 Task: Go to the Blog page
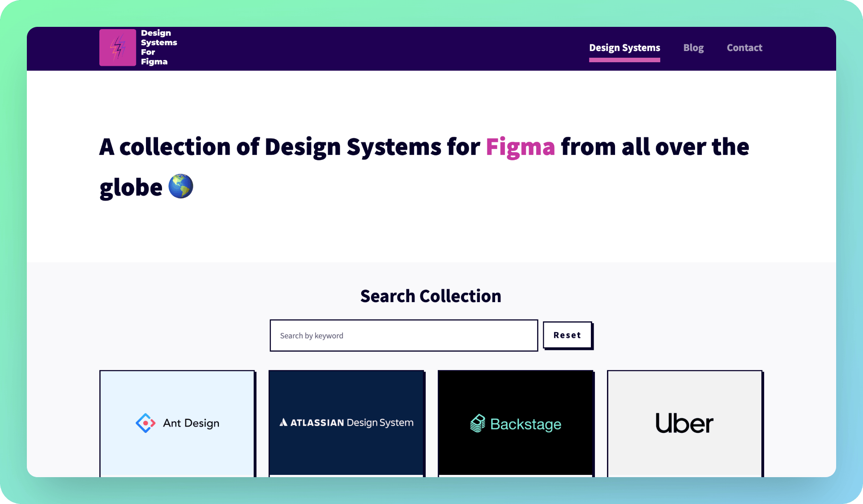click(693, 48)
